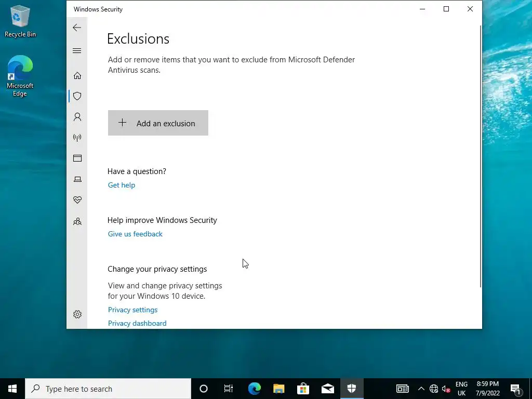Open network globe tray icon
This screenshot has height=399, width=532.
[x=434, y=389]
